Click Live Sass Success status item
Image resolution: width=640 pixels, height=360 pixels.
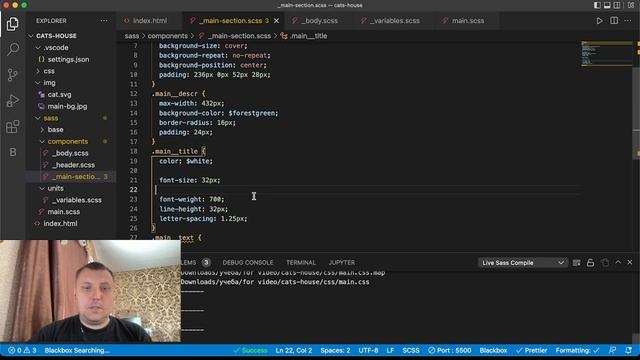[250, 351]
